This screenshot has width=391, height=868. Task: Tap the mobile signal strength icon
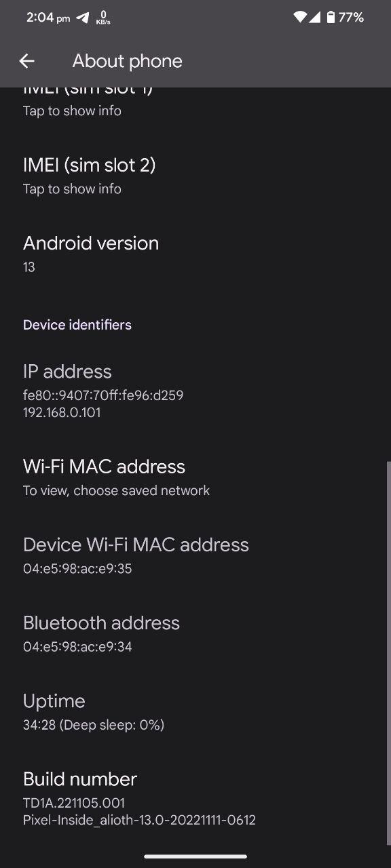point(315,18)
